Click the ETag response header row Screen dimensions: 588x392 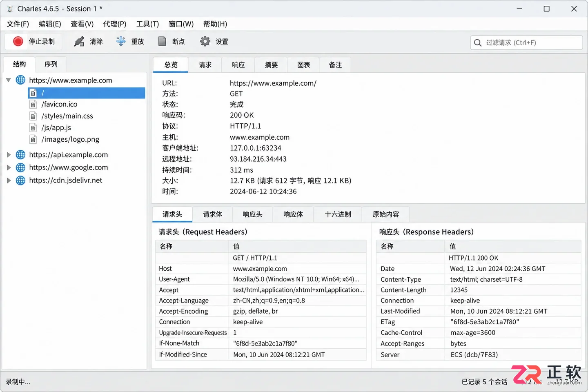pyautogui.click(x=479, y=322)
